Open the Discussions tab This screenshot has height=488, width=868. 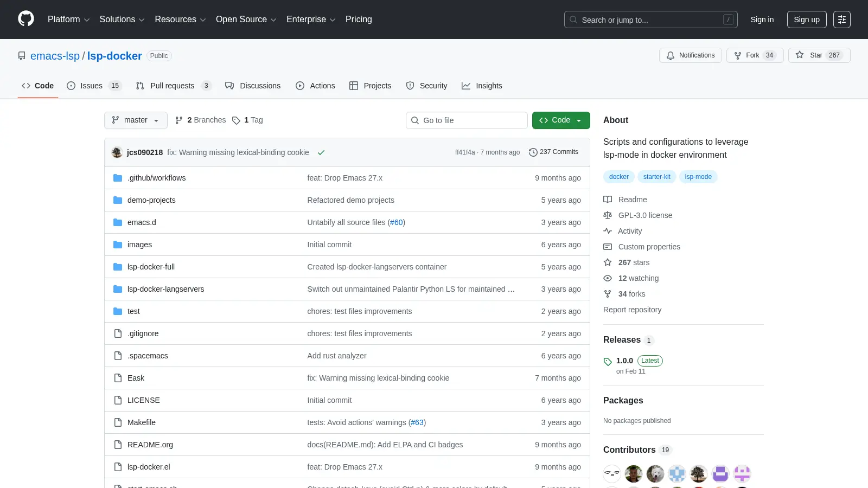[253, 86]
